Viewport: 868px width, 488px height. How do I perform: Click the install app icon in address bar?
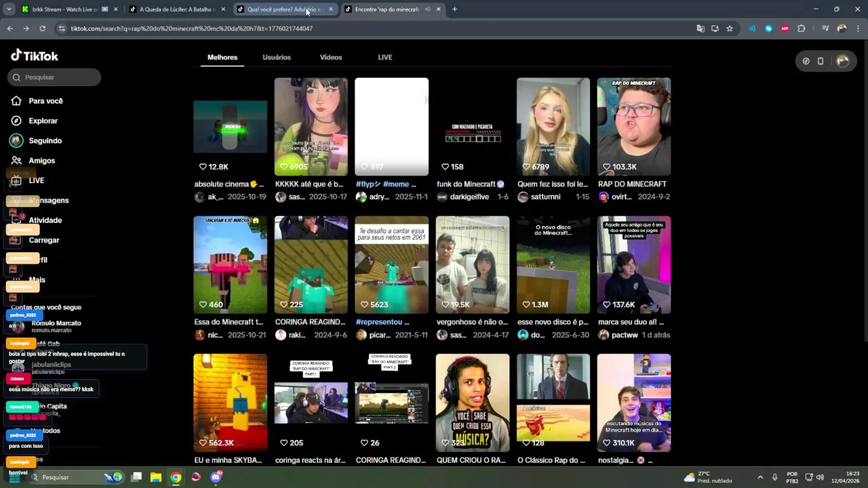tap(715, 28)
